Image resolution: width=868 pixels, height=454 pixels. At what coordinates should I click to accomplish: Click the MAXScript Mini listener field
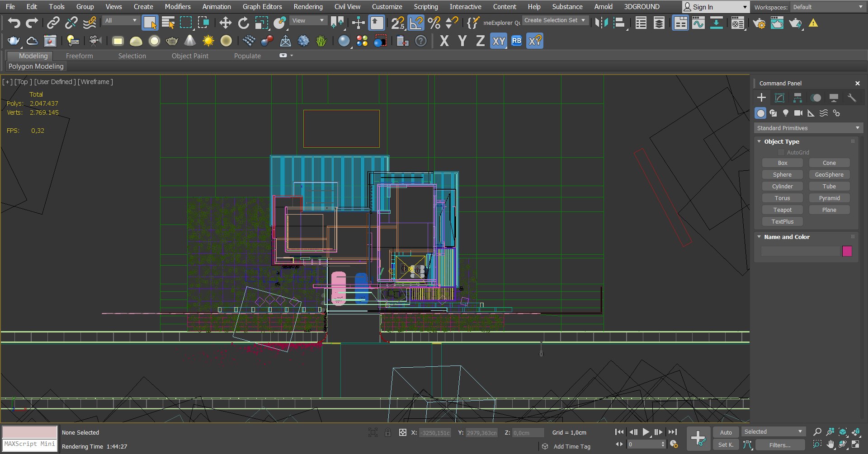(30, 444)
